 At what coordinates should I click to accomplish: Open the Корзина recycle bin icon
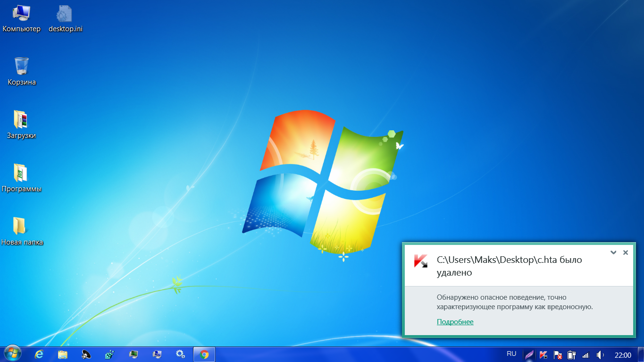click(22, 72)
